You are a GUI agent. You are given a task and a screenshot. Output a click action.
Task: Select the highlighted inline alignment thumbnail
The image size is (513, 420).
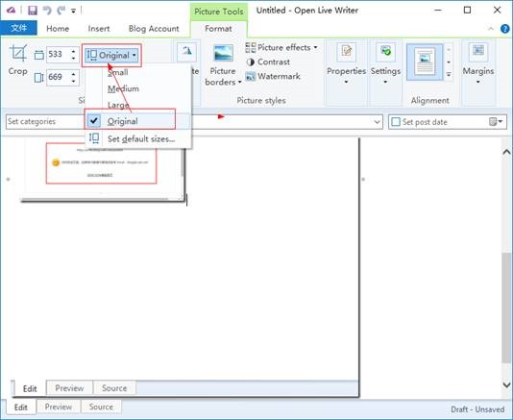point(425,62)
